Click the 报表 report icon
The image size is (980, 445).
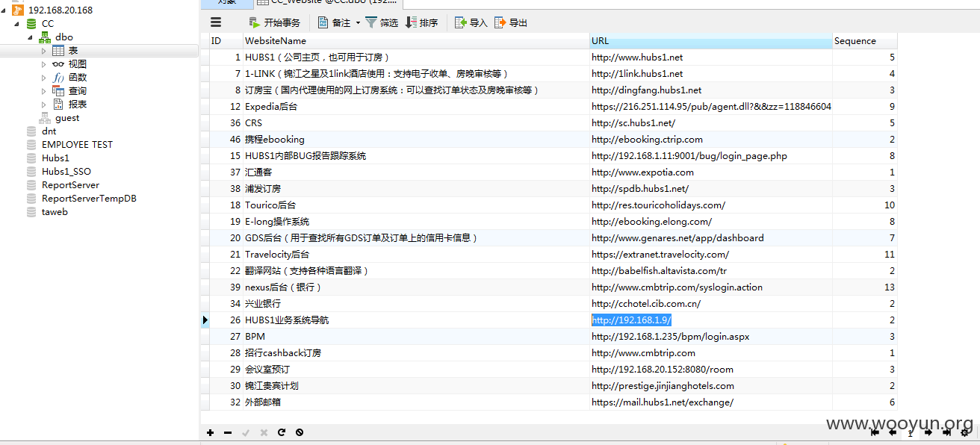(58, 105)
